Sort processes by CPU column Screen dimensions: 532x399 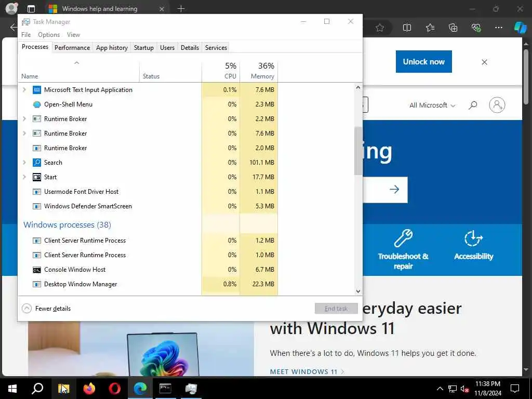tap(221, 71)
